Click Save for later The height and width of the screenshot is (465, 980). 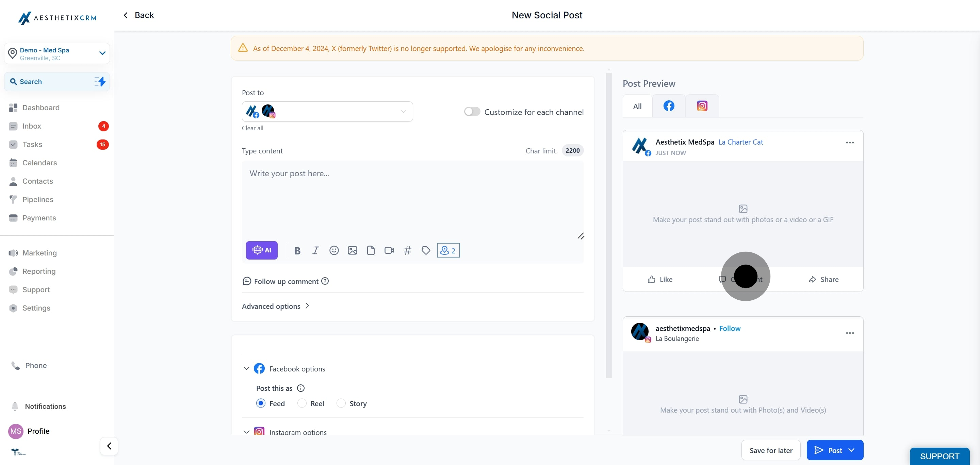tap(771, 450)
